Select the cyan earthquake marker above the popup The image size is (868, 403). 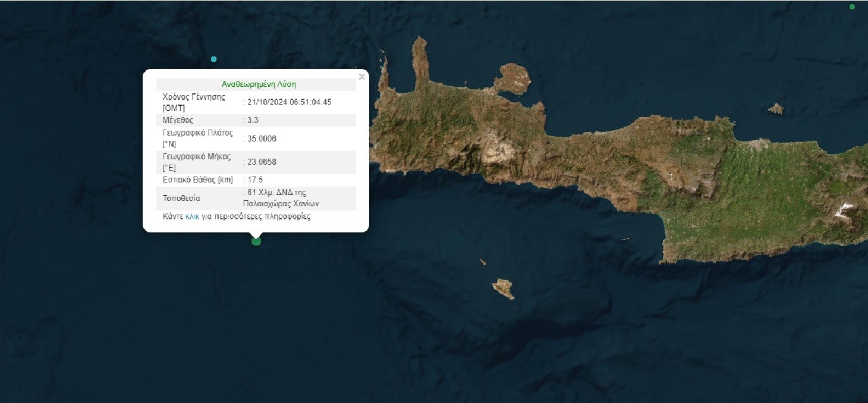[213, 59]
